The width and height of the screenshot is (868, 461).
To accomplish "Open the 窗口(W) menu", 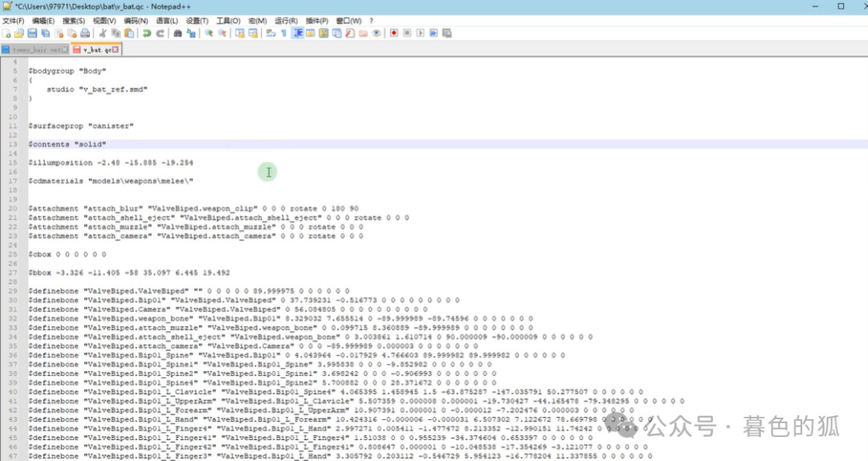I will [x=349, y=21].
